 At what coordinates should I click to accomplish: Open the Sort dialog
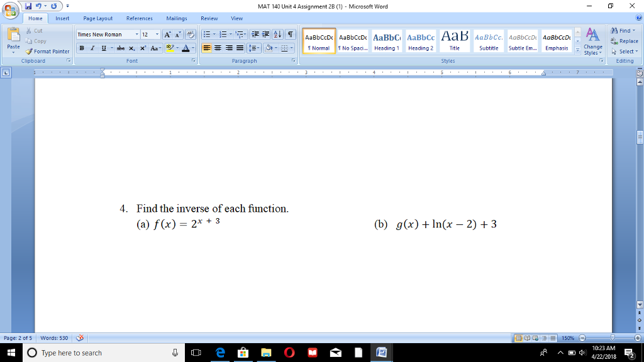[x=277, y=35]
